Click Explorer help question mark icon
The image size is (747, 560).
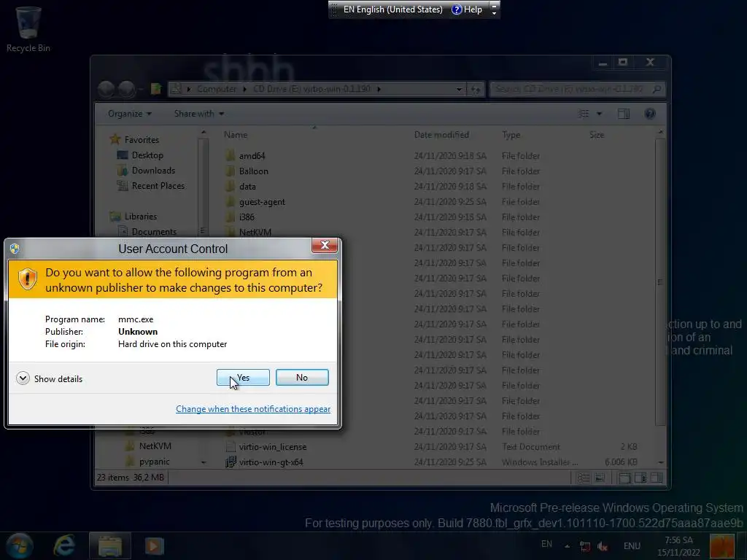[x=650, y=114]
